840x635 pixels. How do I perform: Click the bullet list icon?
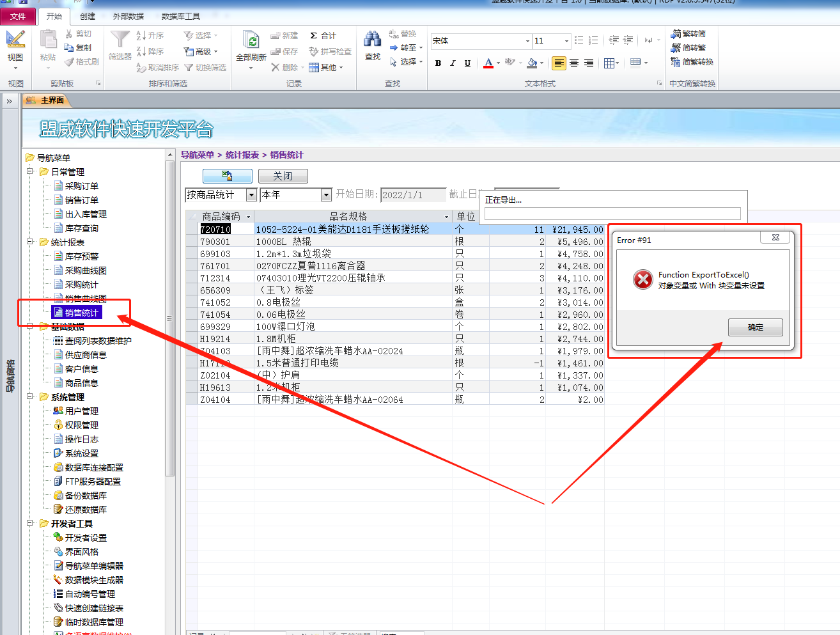[x=579, y=40]
